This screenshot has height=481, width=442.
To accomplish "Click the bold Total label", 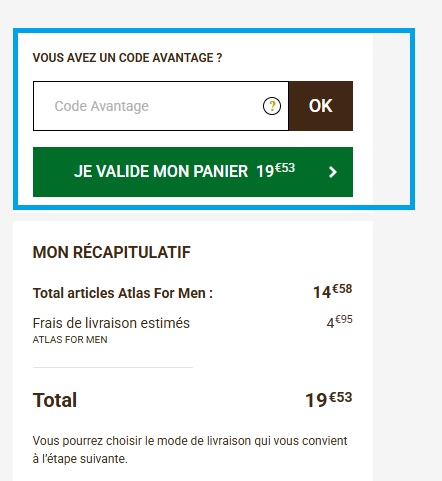I will pyautogui.click(x=55, y=400).
